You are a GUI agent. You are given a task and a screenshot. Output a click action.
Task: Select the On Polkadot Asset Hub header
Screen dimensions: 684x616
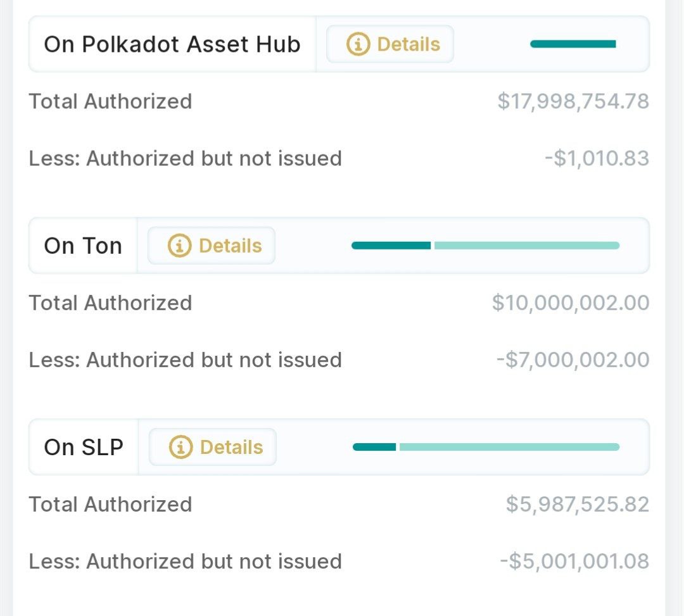(x=172, y=44)
